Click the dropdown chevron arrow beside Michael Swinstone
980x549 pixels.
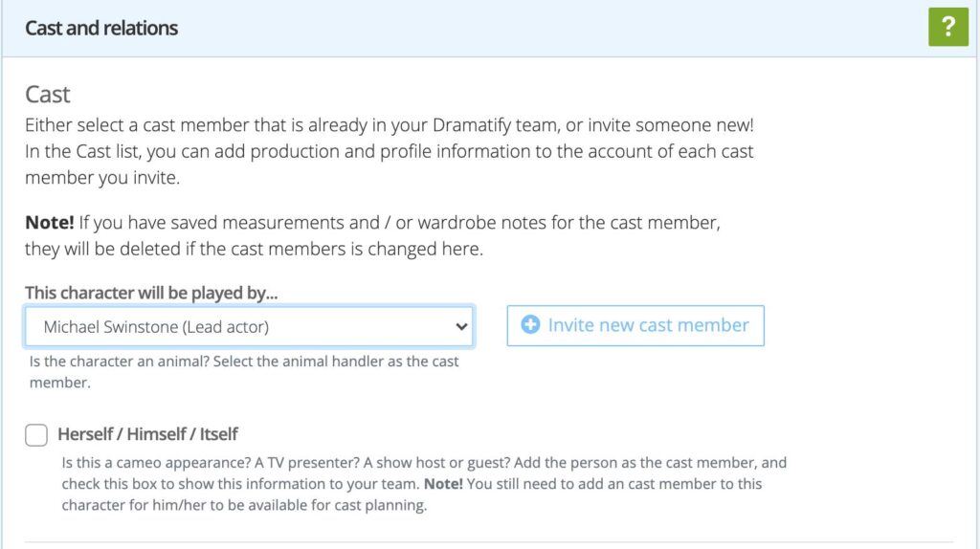click(x=462, y=326)
